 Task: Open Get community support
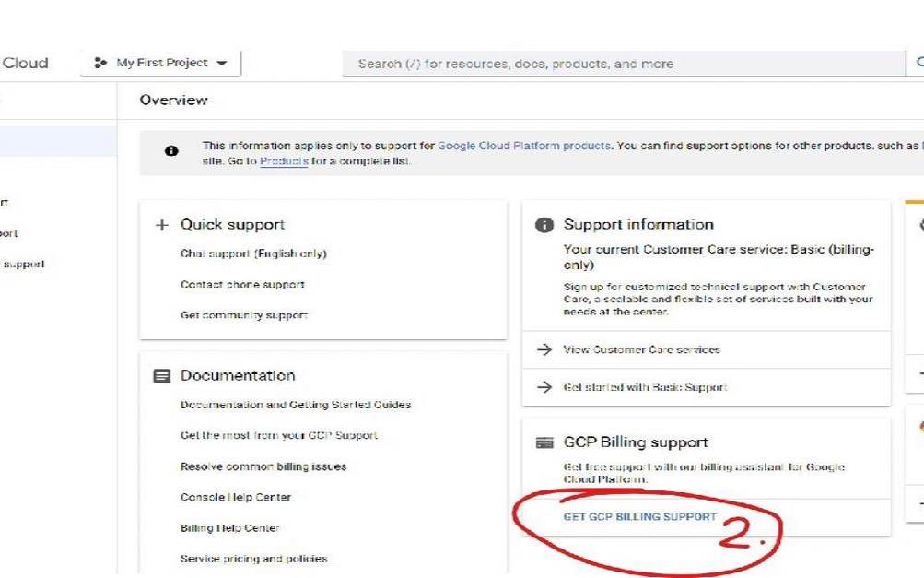coord(244,315)
